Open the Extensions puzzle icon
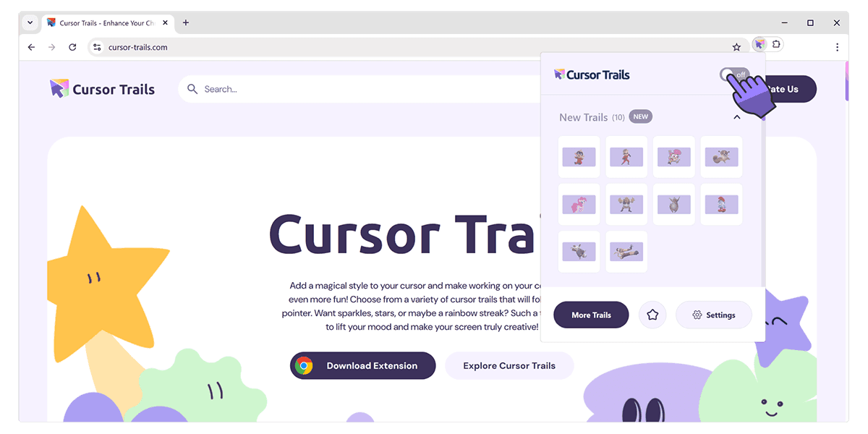Viewport: 868px width, 434px height. coord(776,44)
